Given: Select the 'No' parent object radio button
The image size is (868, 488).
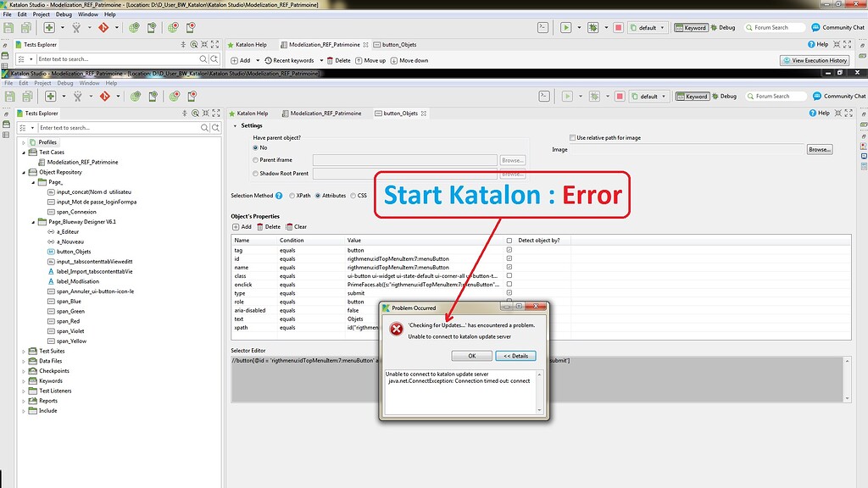Looking at the screenshot, I should click(255, 147).
